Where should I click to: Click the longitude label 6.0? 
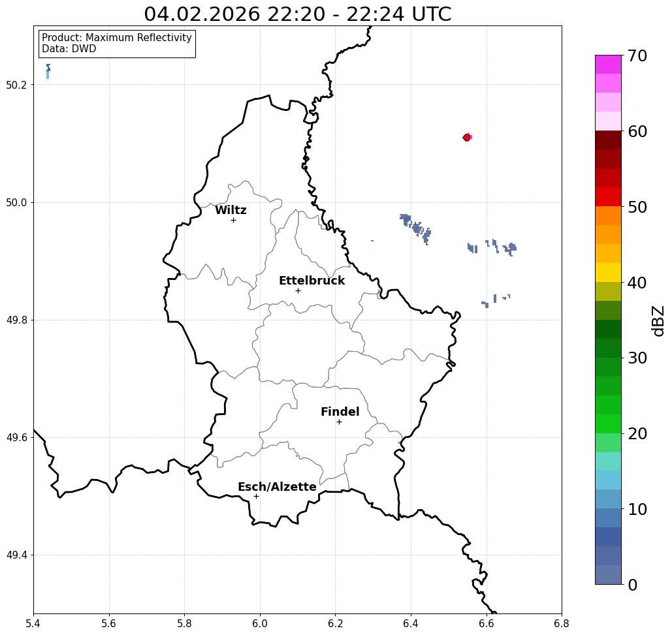coord(260,623)
